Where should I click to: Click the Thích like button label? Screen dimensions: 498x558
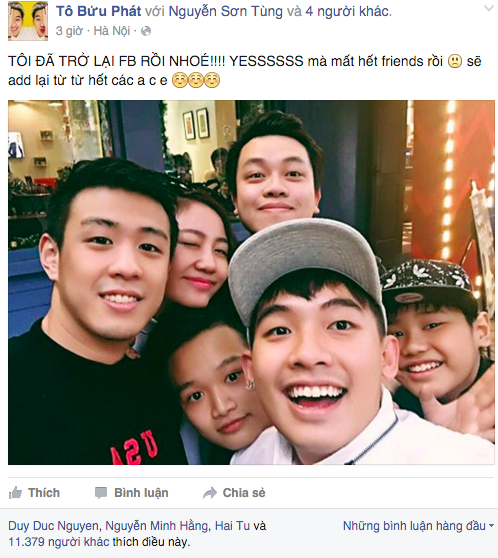44,493
